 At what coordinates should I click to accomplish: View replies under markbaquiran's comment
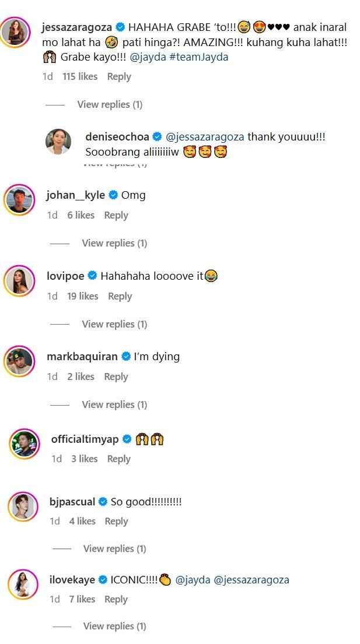(114, 404)
